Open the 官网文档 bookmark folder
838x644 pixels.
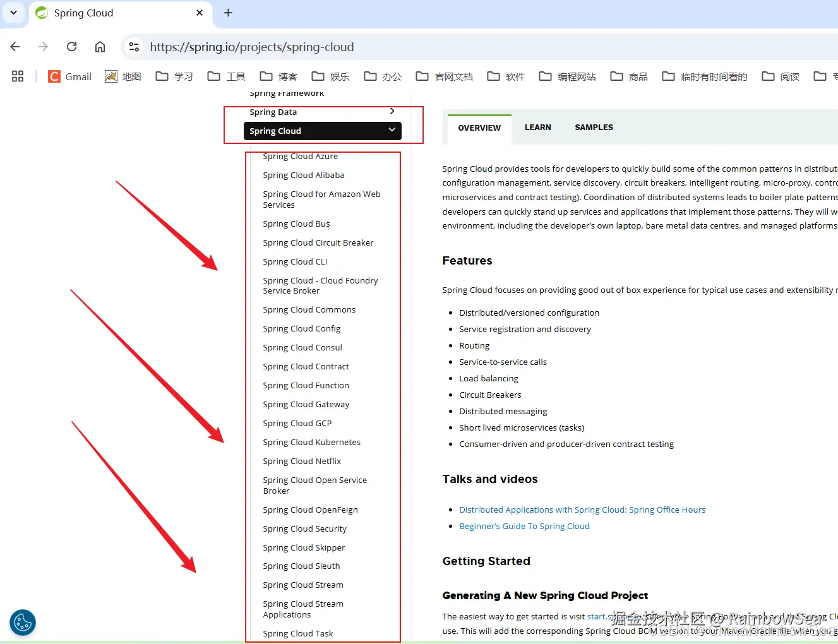(444, 76)
